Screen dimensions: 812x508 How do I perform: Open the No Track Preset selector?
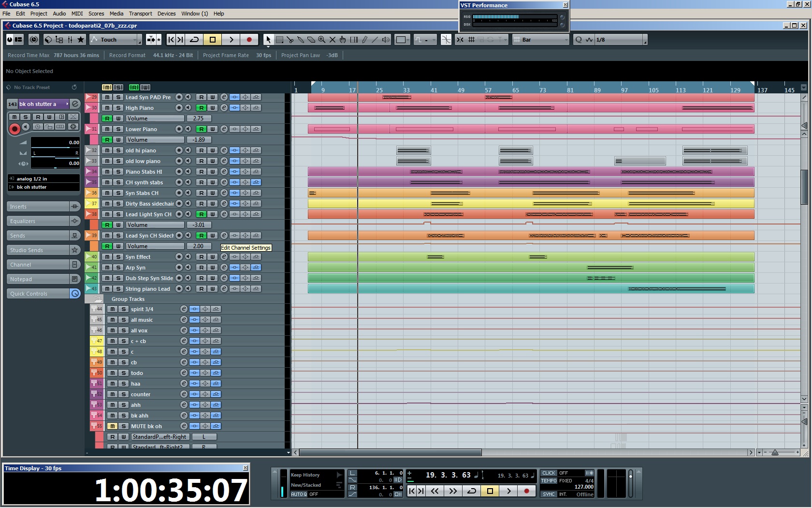tap(32, 88)
